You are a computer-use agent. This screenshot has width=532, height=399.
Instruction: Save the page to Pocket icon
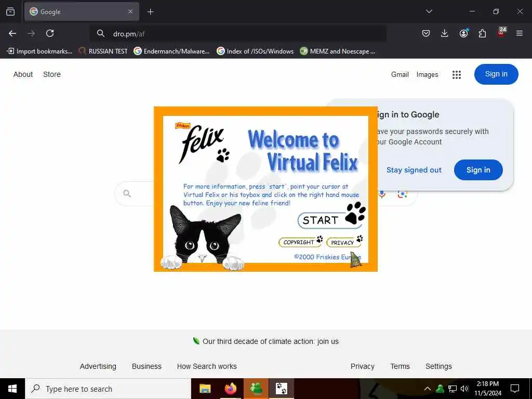pos(426,33)
